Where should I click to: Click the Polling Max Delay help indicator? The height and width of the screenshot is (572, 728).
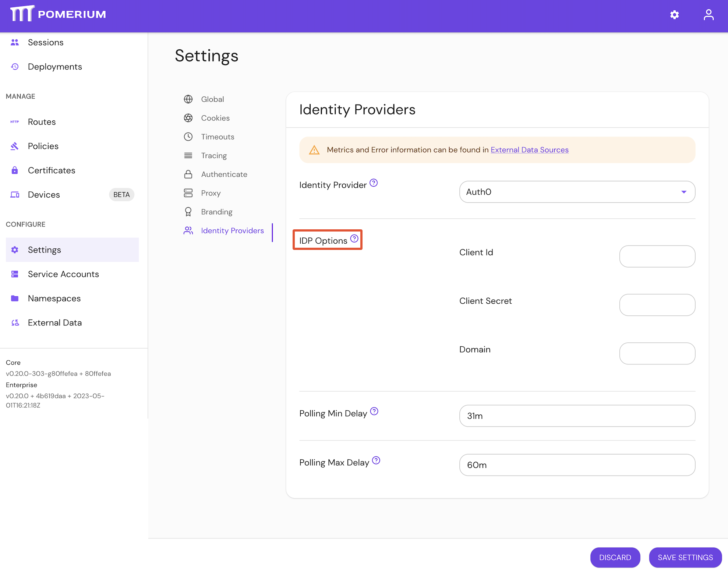point(376,460)
